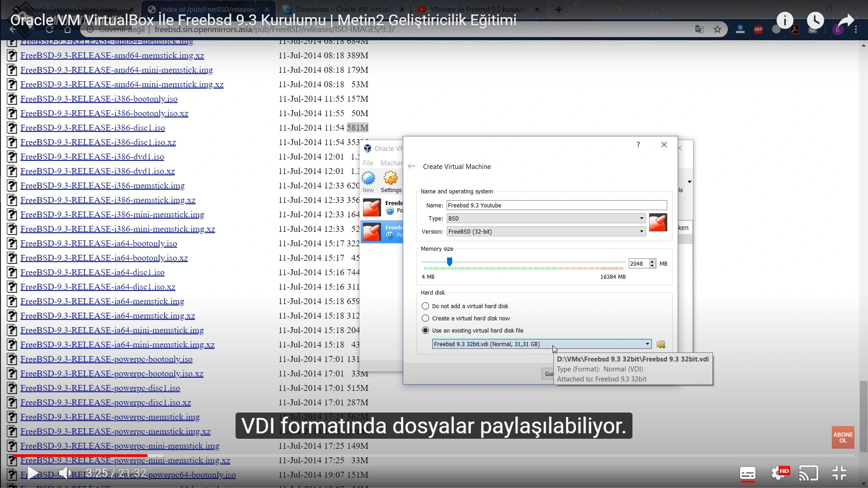The width and height of the screenshot is (868, 488).
Task: Open the Settings gear icon in VirtualBox
Action: click(x=391, y=178)
